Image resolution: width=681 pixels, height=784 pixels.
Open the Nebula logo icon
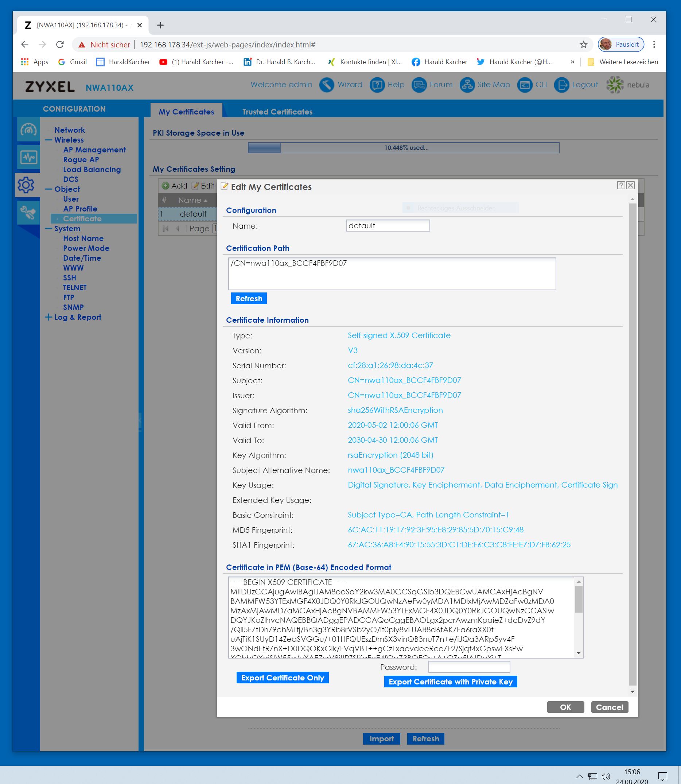pyautogui.click(x=615, y=85)
